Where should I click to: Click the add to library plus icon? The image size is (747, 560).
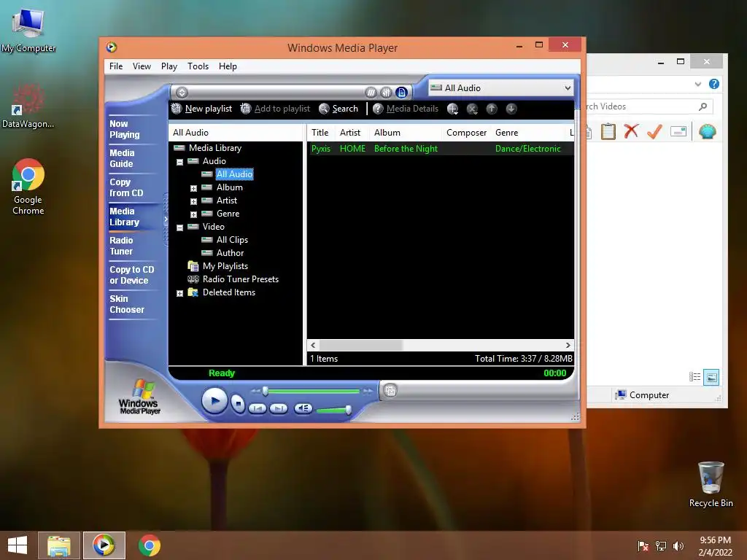[x=452, y=109]
